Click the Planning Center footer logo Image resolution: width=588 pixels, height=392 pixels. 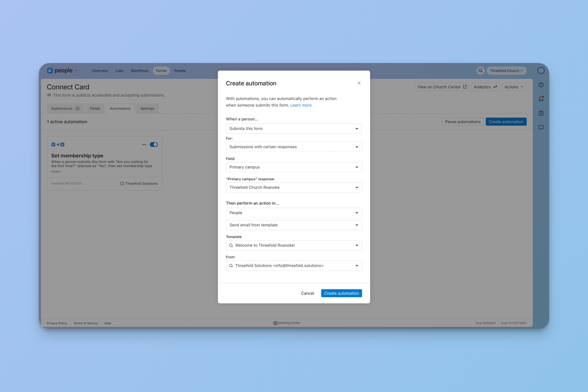pyautogui.click(x=287, y=323)
